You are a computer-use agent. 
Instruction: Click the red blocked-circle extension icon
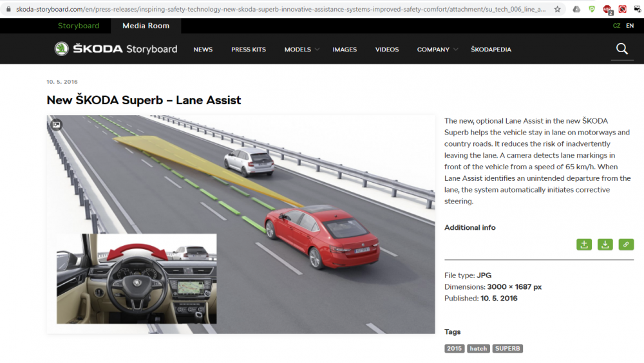coord(623,9)
